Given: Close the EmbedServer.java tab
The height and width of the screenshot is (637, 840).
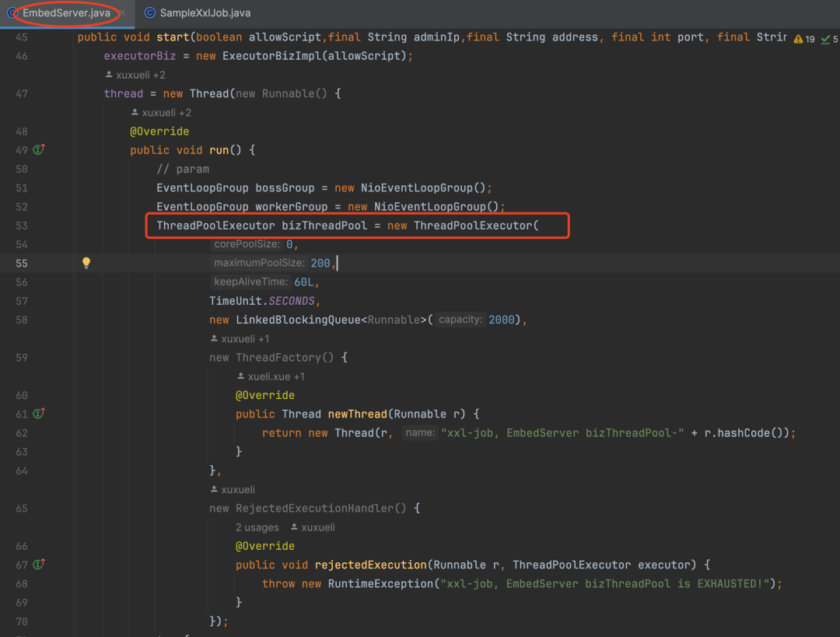Looking at the screenshot, I should [123, 13].
